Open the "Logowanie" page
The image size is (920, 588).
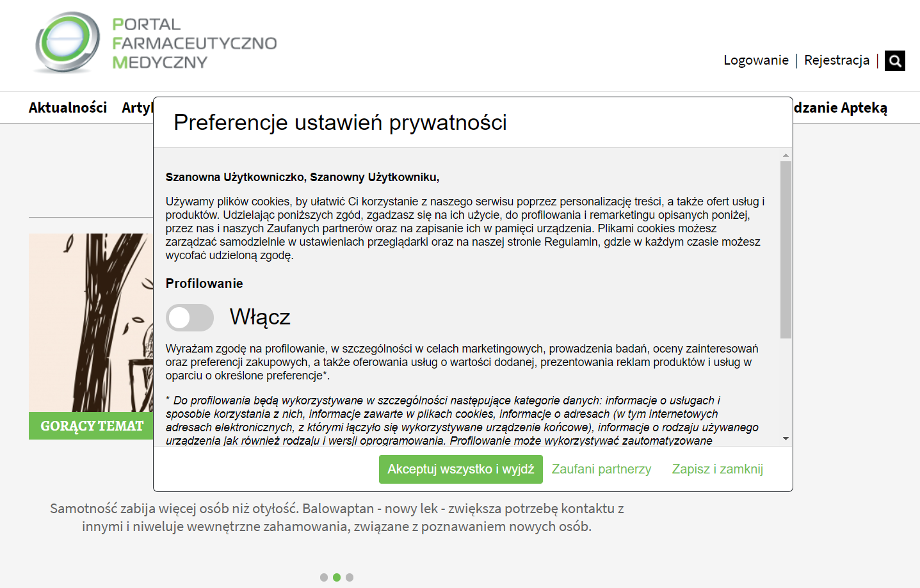(x=756, y=60)
